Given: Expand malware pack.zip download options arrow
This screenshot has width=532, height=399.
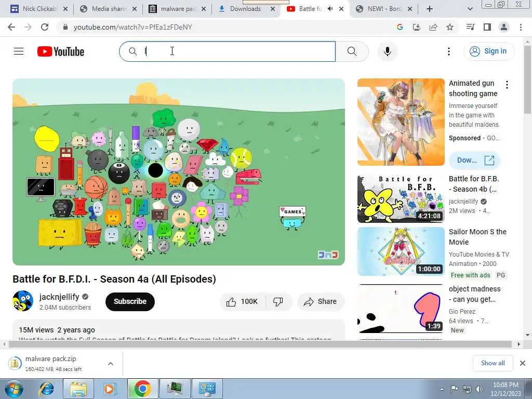Looking at the screenshot, I should (111, 364).
